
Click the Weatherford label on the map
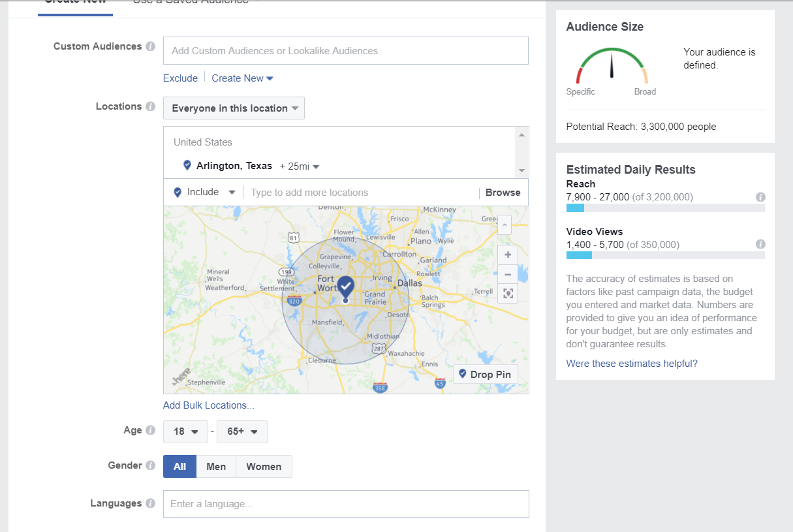(x=224, y=287)
